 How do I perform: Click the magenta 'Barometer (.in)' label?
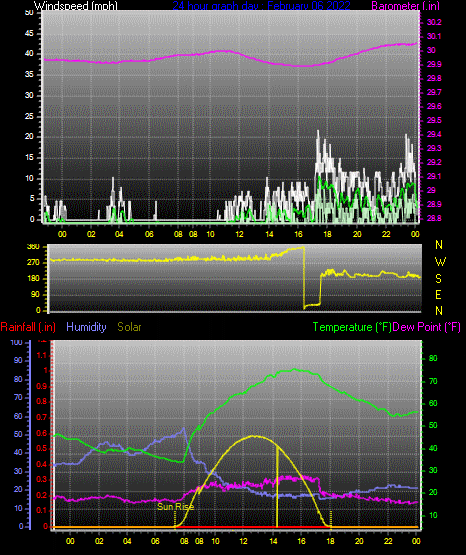pyautogui.click(x=405, y=5)
